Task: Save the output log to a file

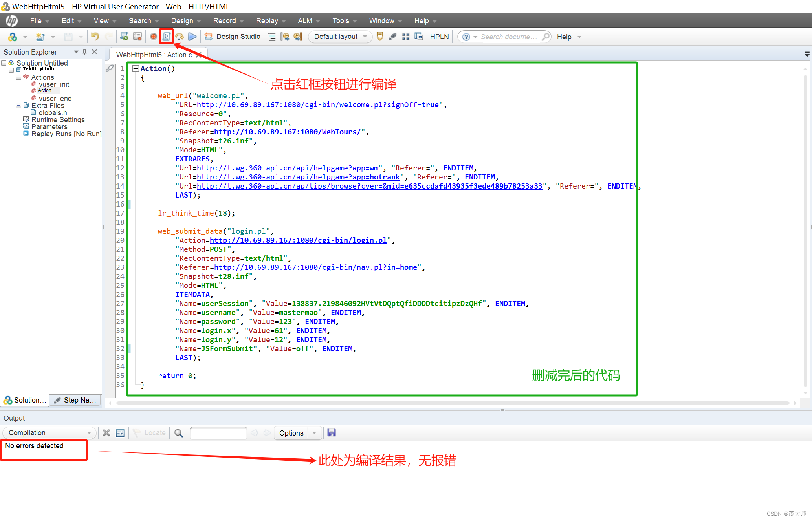Action: [x=331, y=433]
